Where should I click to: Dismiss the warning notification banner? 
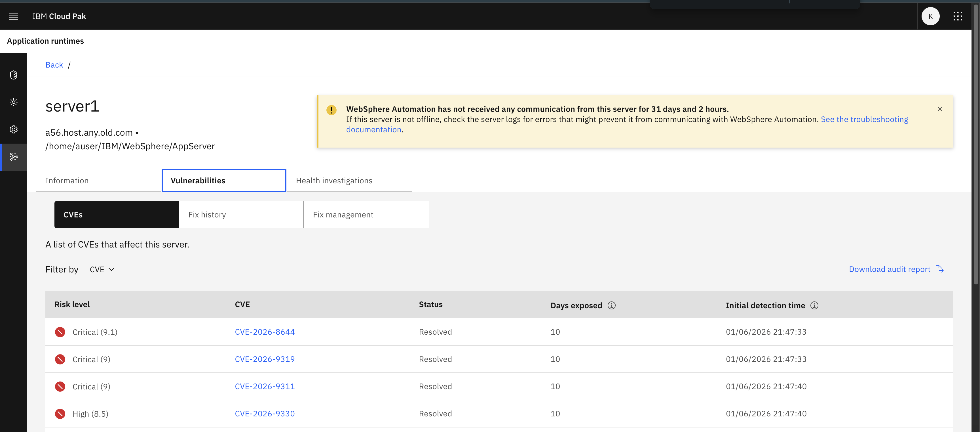pyautogui.click(x=940, y=109)
